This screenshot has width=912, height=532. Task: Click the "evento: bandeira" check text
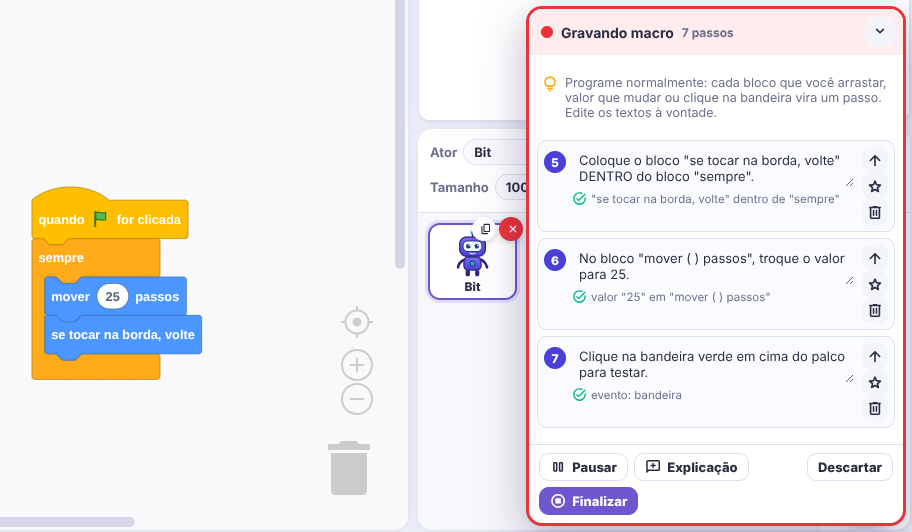[x=636, y=395]
